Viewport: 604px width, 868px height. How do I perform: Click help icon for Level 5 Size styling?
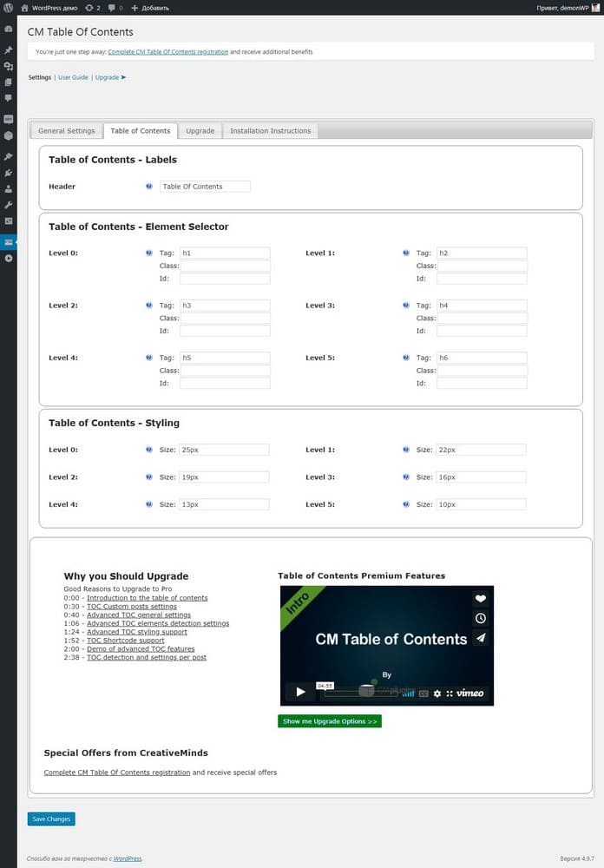[x=406, y=504]
